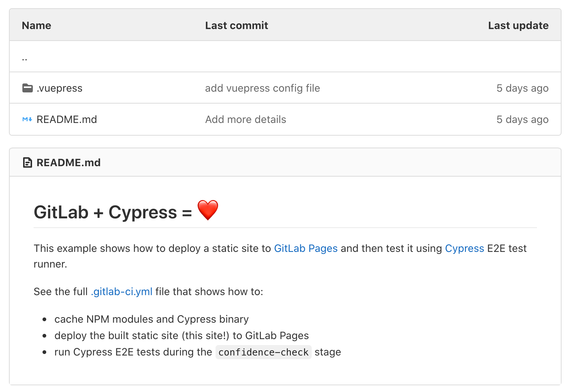Click the Last update column header

[x=518, y=25]
